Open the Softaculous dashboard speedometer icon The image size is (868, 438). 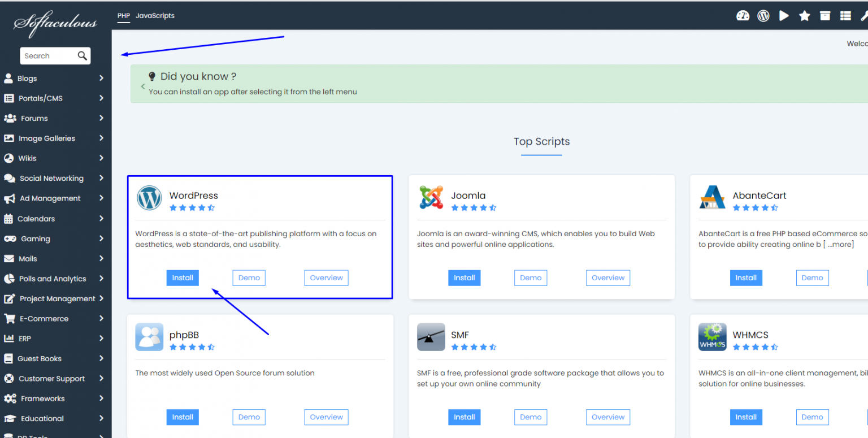point(743,15)
